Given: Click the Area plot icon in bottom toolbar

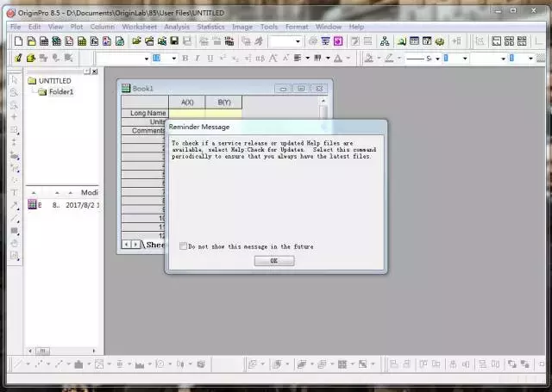Looking at the screenshot, I should [140, 364].
